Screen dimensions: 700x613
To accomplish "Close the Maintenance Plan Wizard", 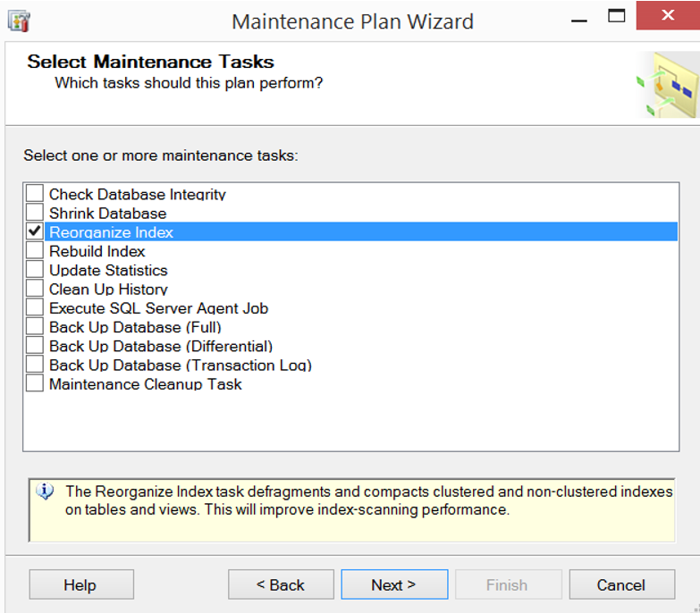I will (668, 15).
